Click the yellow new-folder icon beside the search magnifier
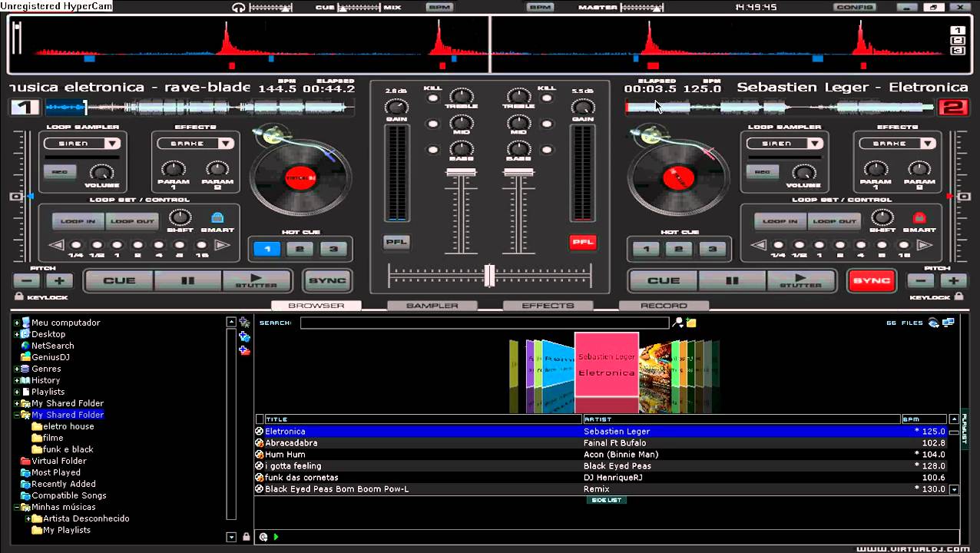Image resolution: width=980 pixels, height=553 pixels. 691,323
